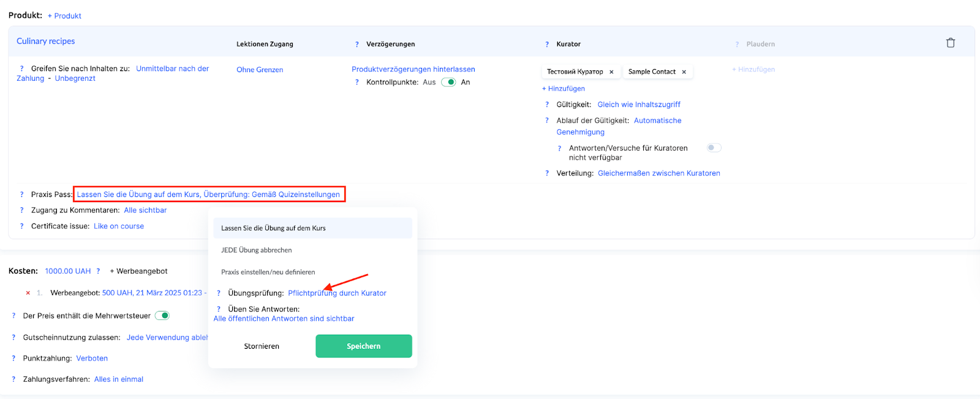Open the Culinary recipes product link
This screenshot has width=980, height=399.
click(x=46, y=41)
